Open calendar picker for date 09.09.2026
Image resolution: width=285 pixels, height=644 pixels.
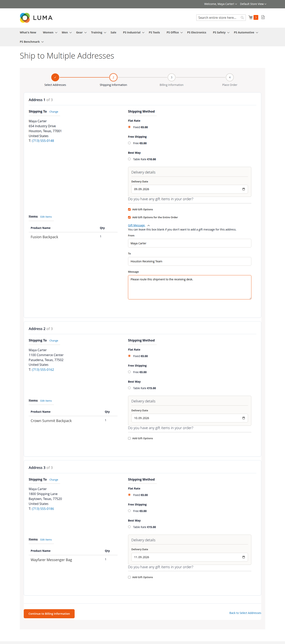click(243, 189)
